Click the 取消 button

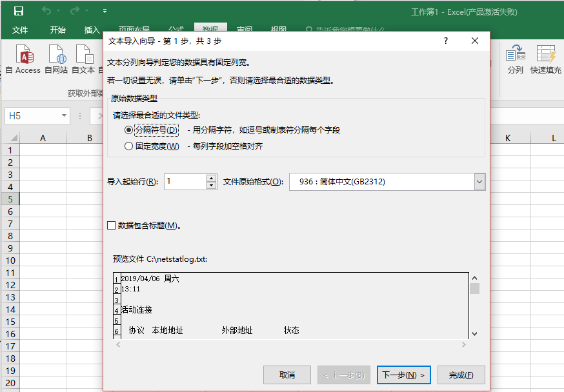click(x=287, y=375)
